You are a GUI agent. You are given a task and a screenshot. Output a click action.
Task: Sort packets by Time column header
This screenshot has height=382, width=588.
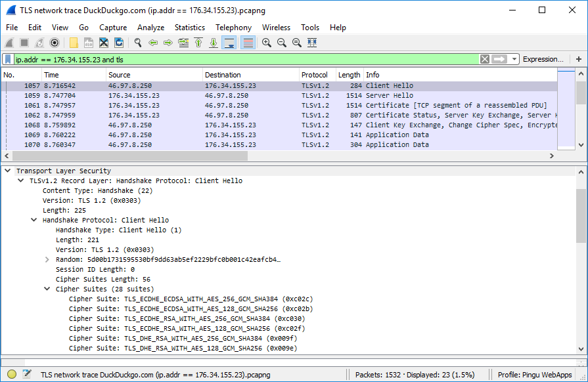coord(74,75)
